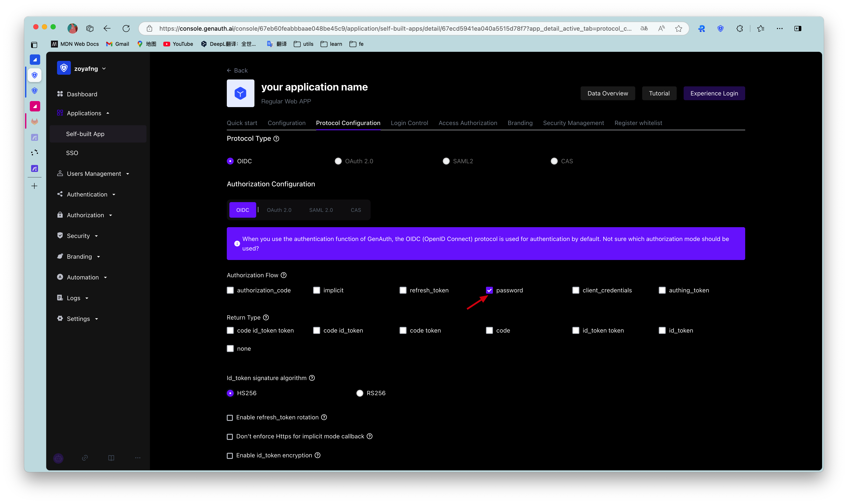Expand the Security sidebar menu
This screenshot has width=848, height=504.
[x=78, y=236]
